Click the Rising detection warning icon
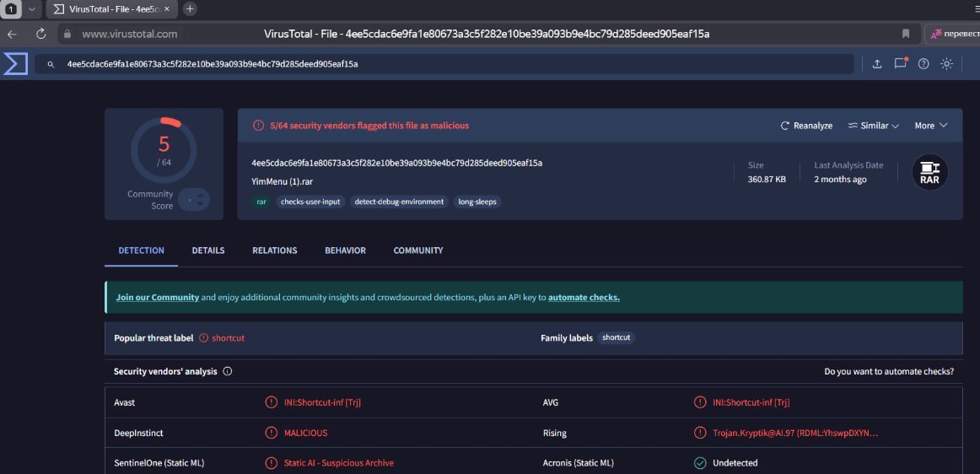Viewport: 980px width, 474px height. point(700,433)
